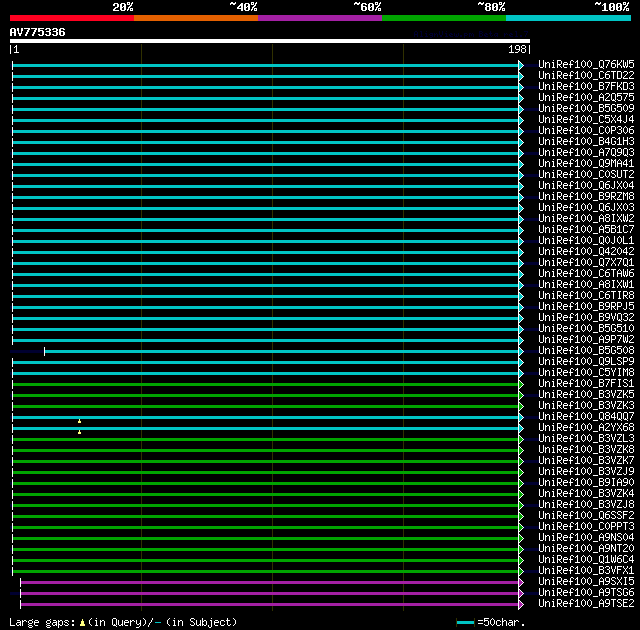Click the arrowhead ending the B7FIS1 alignment

[521, 384]
